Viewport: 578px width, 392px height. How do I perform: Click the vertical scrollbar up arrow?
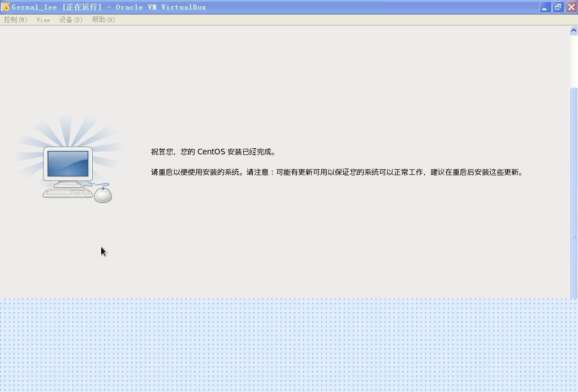(573, 30)
